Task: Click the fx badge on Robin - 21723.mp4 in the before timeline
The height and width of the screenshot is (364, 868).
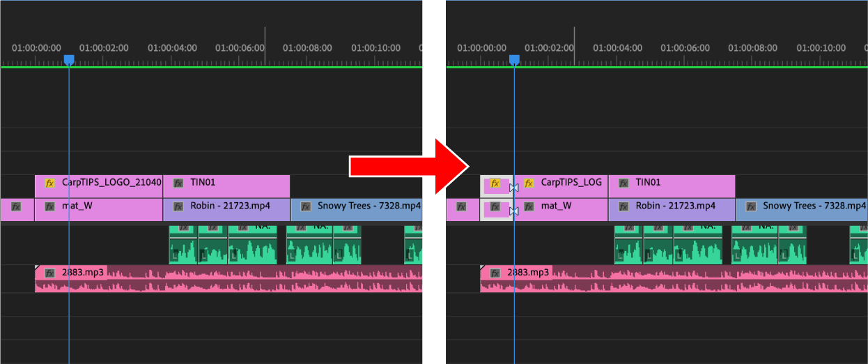Action: point(178,206)
